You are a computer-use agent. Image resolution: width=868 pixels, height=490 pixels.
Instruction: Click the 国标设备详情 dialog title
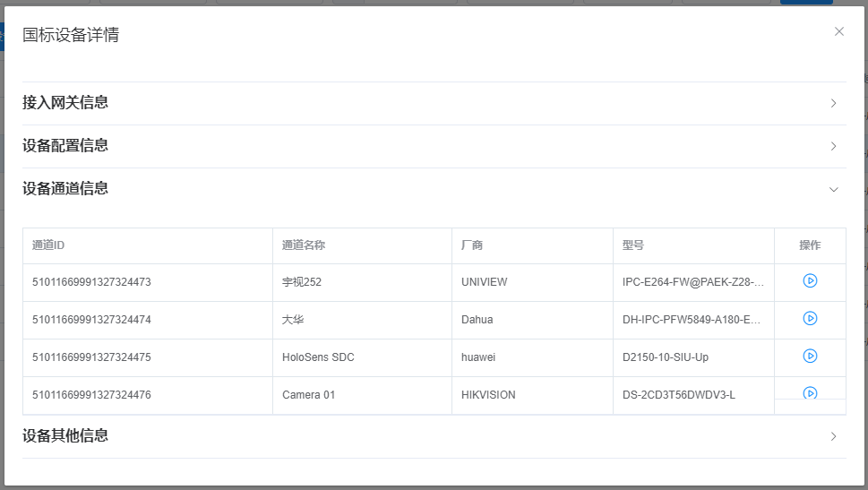71,35
